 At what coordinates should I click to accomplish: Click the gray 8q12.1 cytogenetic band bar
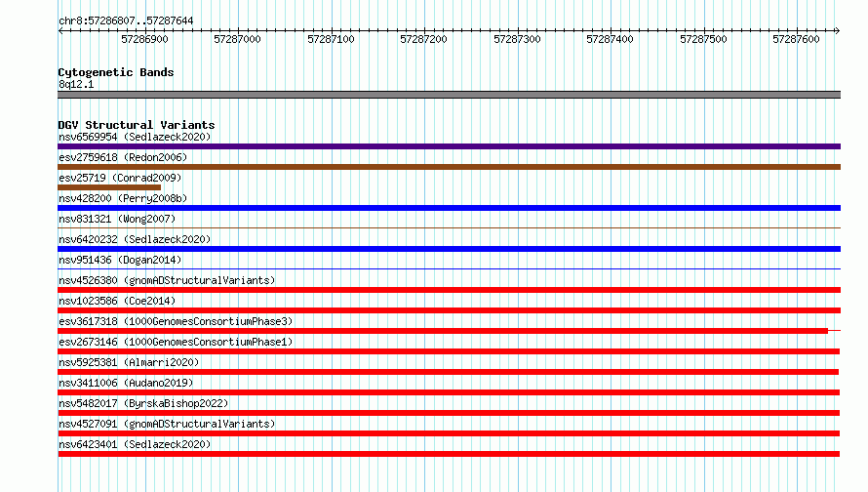(x=449, y=95)
